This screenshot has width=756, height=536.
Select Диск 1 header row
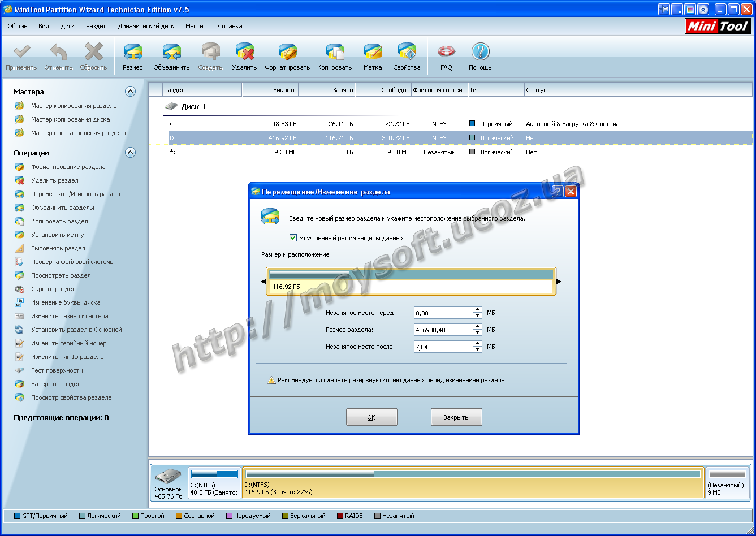(x=193, y=106)
